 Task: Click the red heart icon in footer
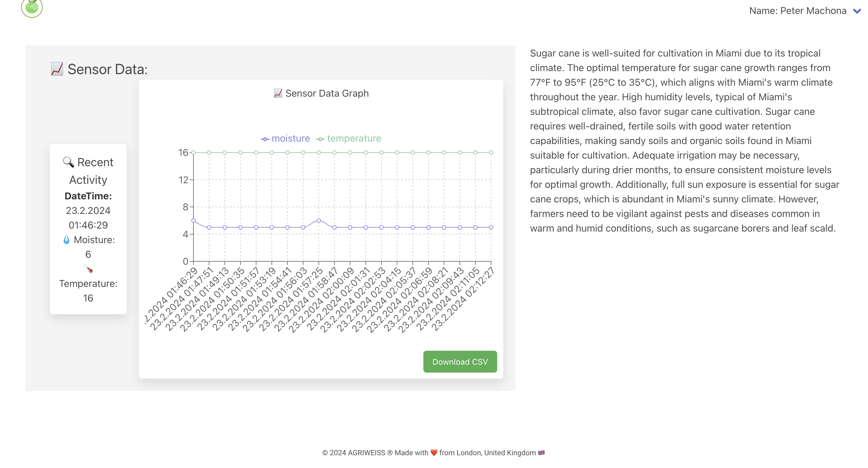434,453
